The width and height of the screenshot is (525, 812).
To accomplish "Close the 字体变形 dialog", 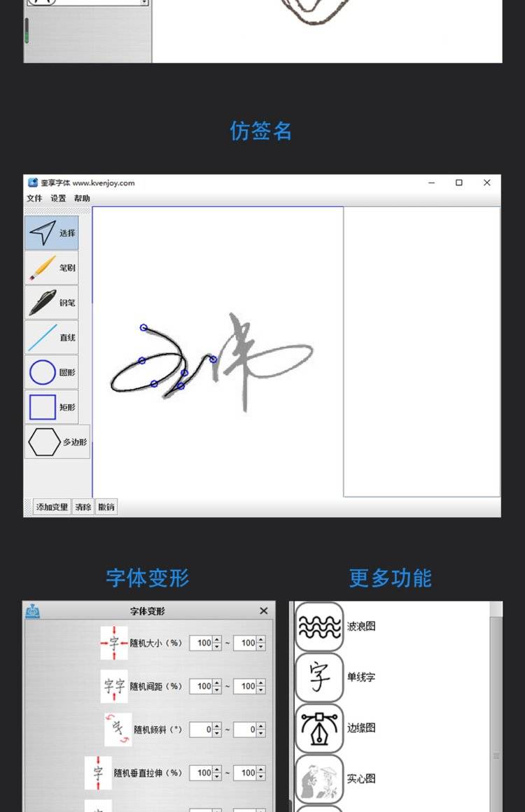I will (264, 611).
